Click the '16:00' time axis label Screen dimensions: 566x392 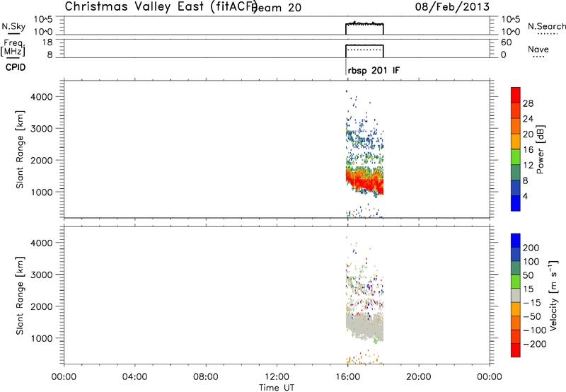[347, 377]
